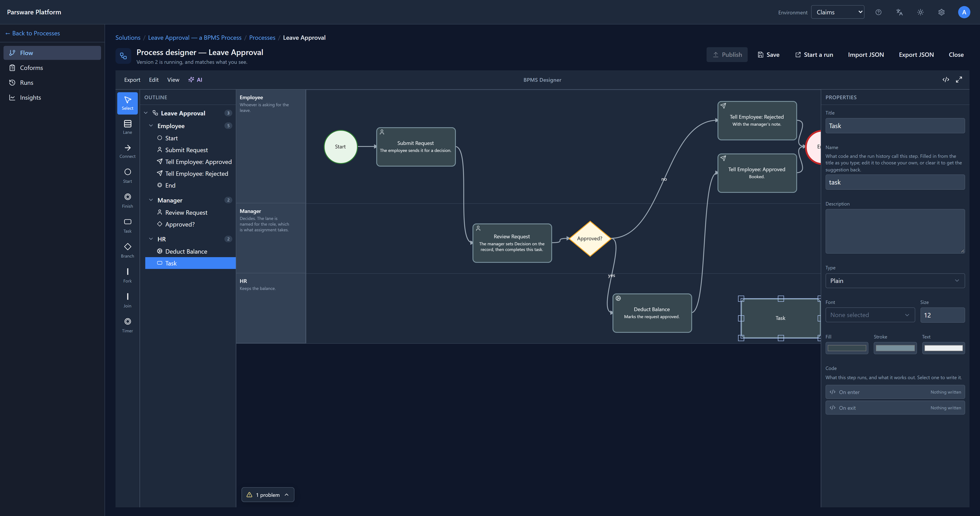Open the View menu
Screen dimensions: 980x516
173,80
